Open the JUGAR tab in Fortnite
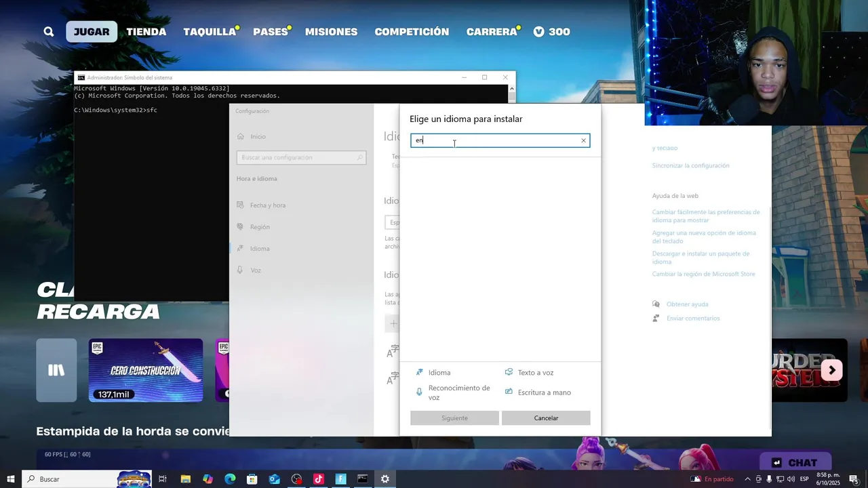Viewport: 868px width, 488px height. 92,32
